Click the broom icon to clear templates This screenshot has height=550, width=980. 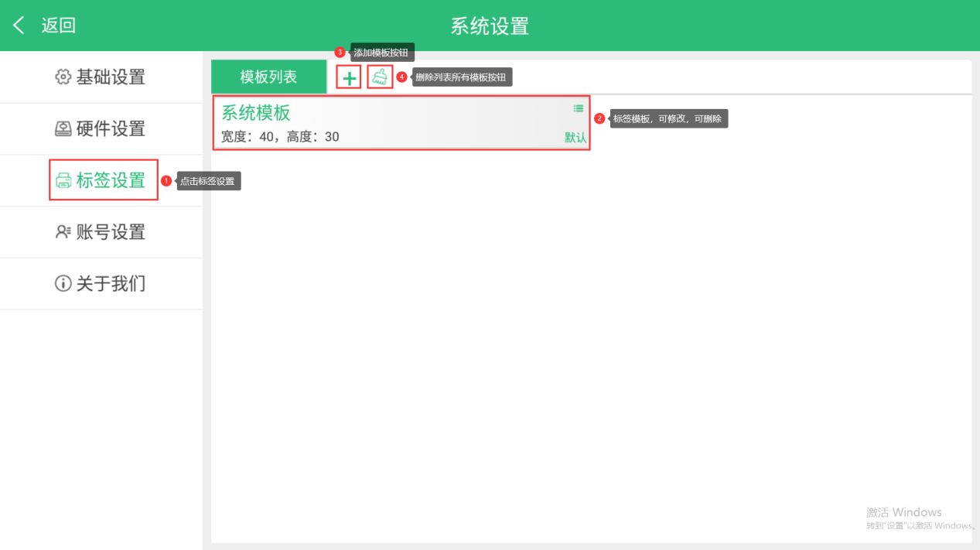(x=379, y=77)
